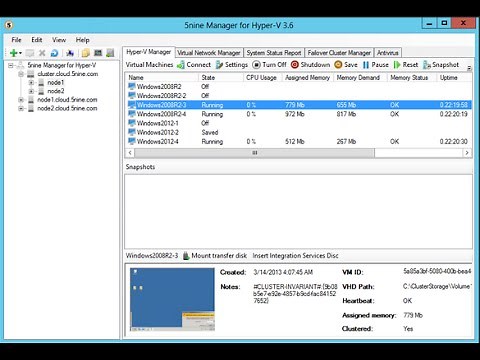Select cluster.cloud.5nine.com in the tree
480x360 pixels.
68,74
